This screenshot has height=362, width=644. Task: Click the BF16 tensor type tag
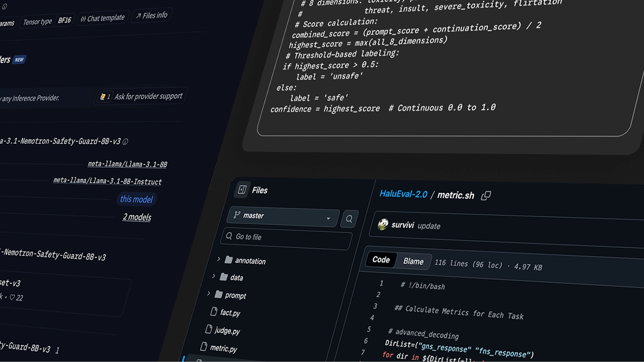[65, 20]
